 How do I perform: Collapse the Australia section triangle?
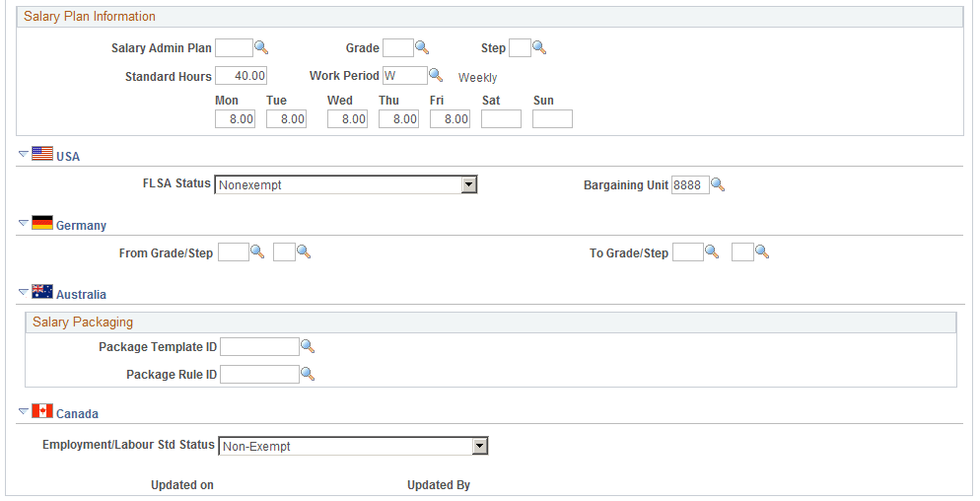point(24,291)
